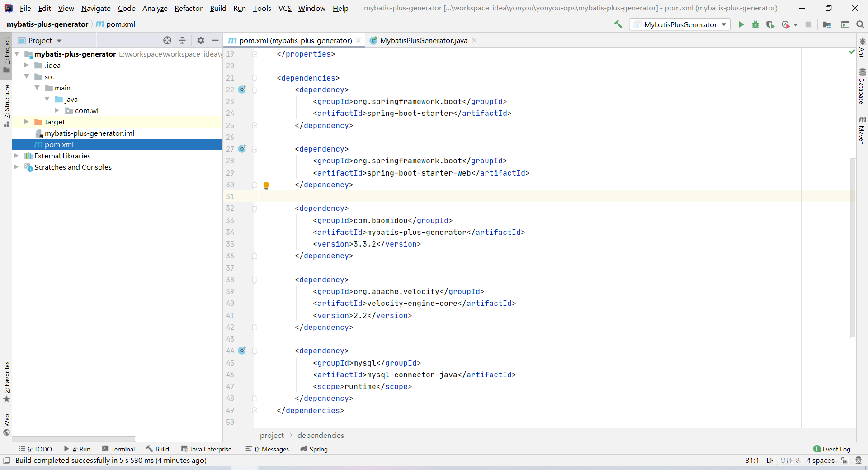
Task: Expand the com.wl package
Action: (57, 110)
